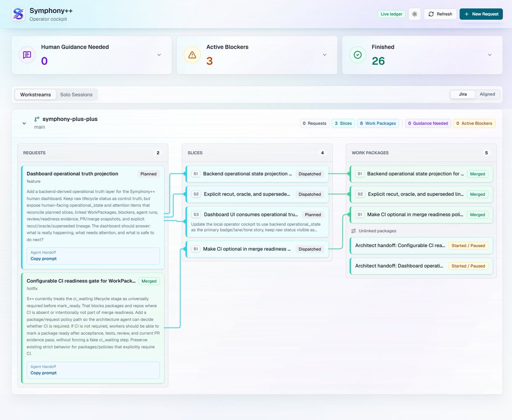
Task: Toggle the light/dark theme sun icon
Action: click(x=414, y=14)
